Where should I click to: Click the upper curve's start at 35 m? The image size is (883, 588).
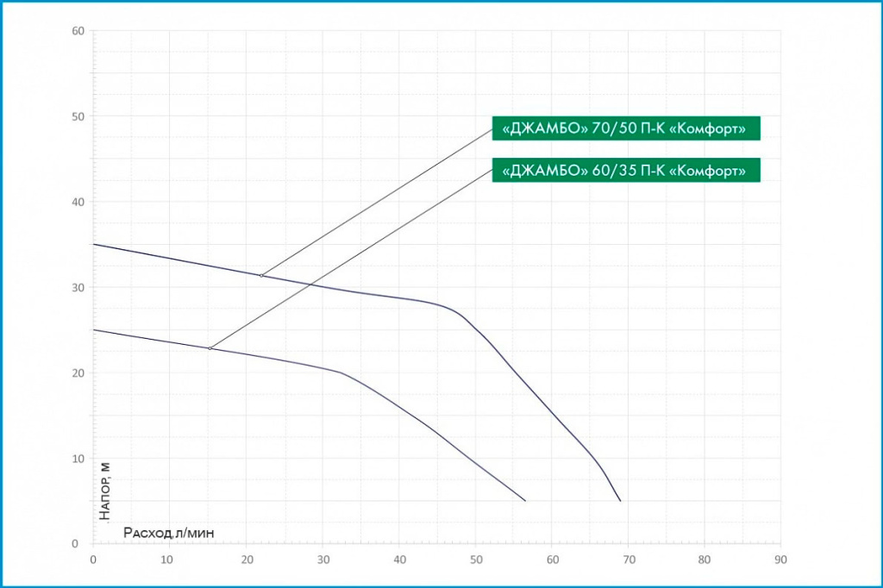coord(94,245)
